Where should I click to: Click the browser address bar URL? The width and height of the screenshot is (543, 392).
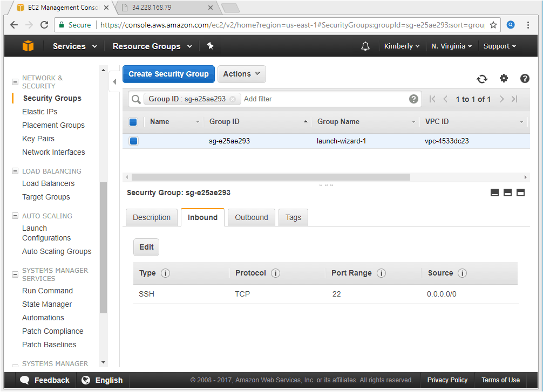292,25
